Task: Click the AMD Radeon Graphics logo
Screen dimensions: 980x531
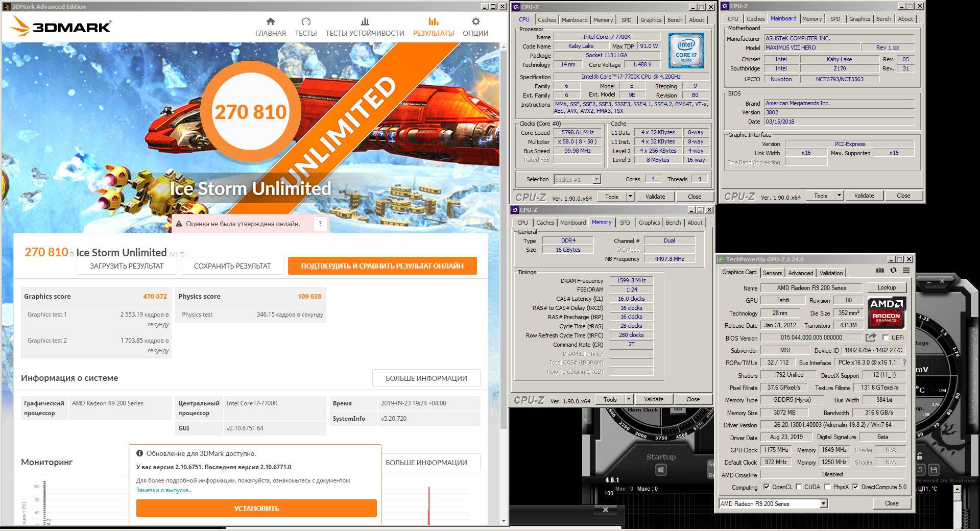Action: pos(887,312)
